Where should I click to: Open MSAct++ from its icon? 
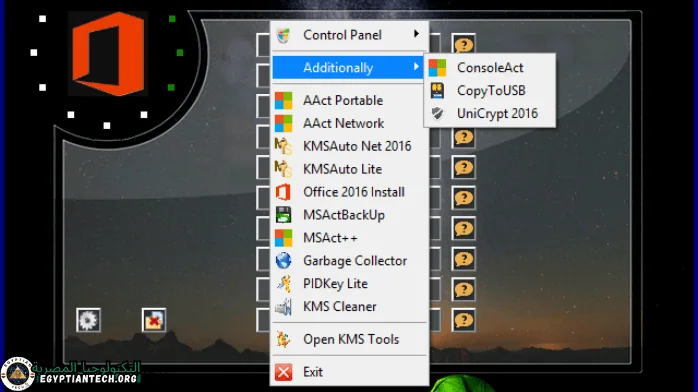284,238
